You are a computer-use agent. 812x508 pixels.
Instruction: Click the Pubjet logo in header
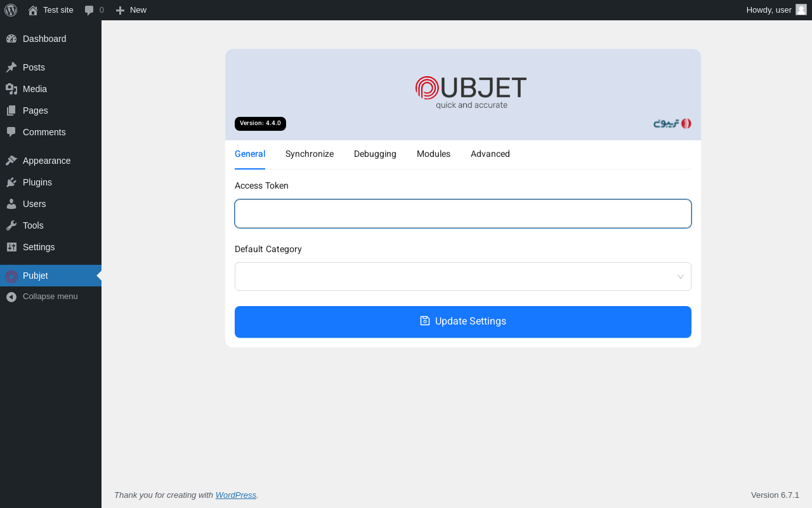click(471, 92)
